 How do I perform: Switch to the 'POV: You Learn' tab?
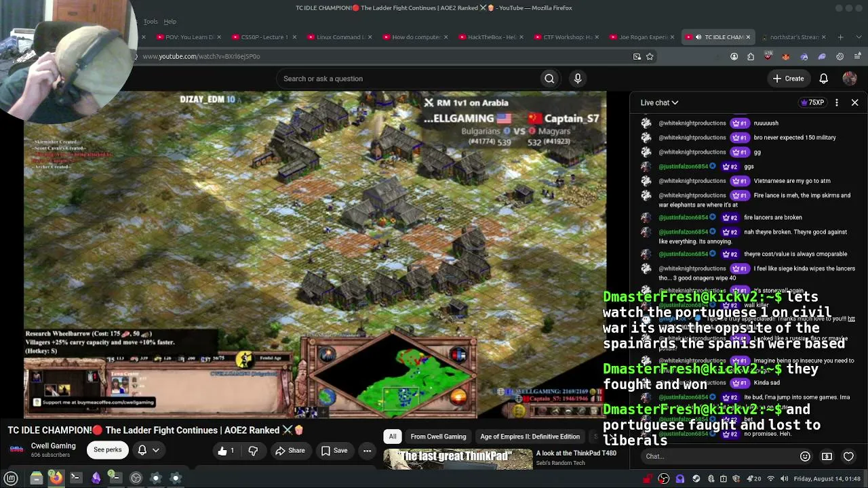(189, 37)
